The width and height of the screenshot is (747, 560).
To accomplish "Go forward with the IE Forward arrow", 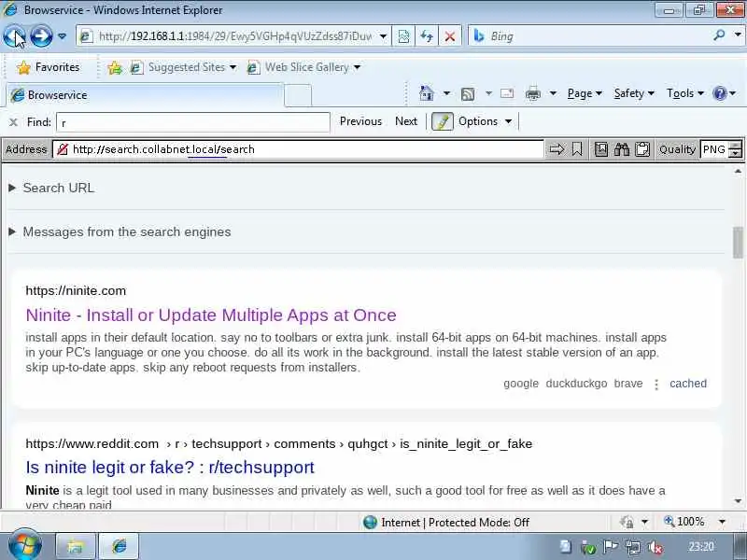I will tap(41, 36).
